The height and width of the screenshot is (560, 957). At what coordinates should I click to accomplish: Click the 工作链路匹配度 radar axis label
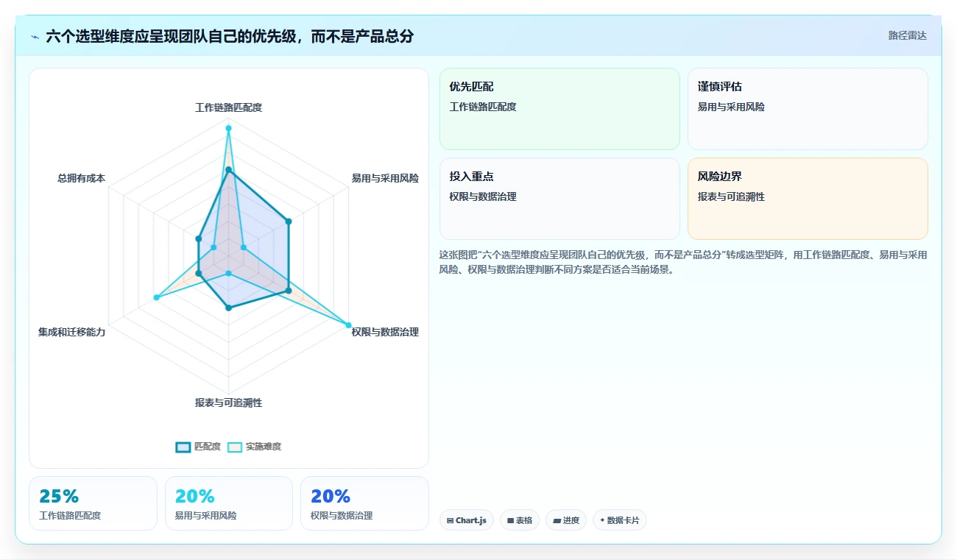point(228,107)
